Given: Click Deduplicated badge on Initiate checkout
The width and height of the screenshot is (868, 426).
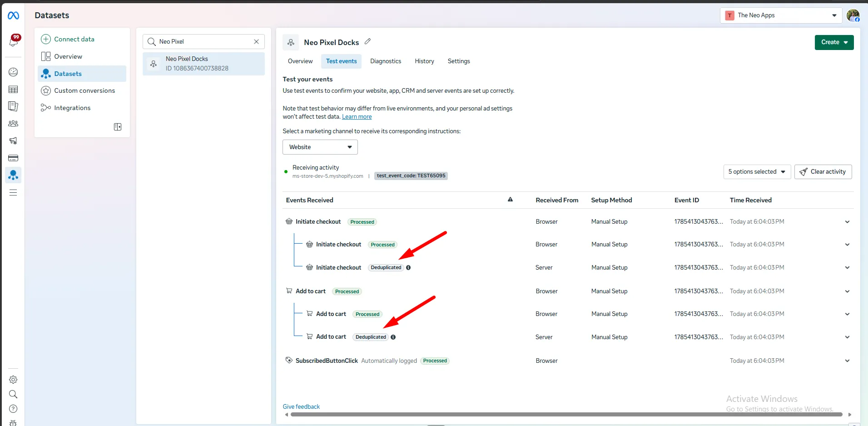Looking at the screenshot, I should point(386,268).
